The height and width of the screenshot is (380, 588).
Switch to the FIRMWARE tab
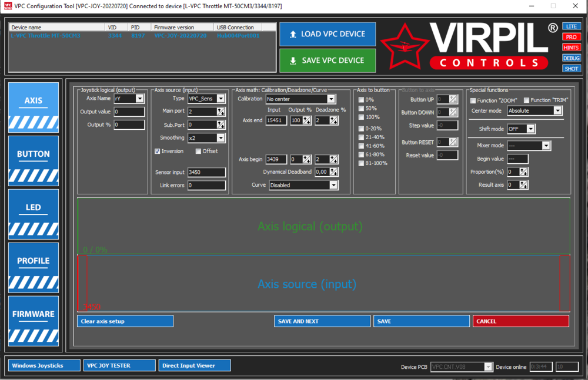click(34, 321)
